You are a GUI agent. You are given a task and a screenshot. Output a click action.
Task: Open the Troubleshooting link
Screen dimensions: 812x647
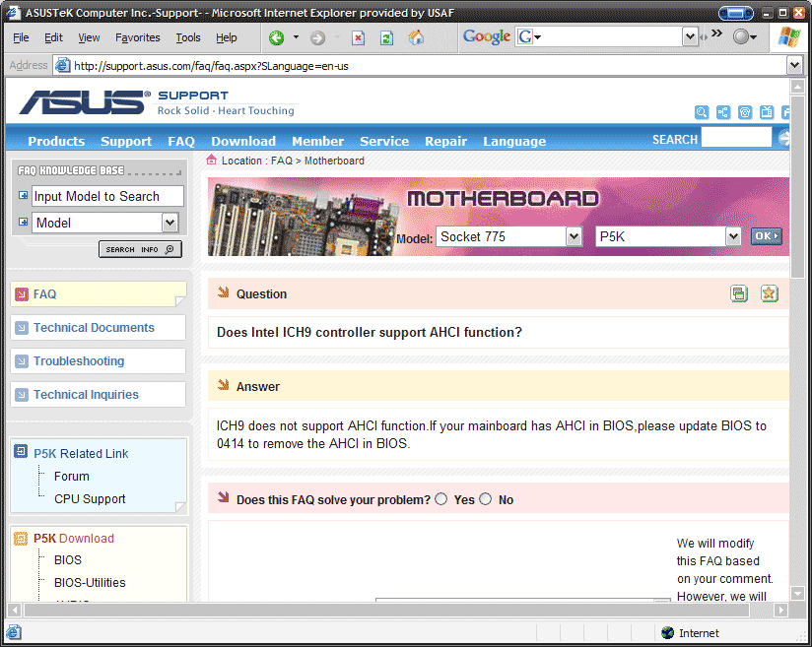tap(79, 361)
